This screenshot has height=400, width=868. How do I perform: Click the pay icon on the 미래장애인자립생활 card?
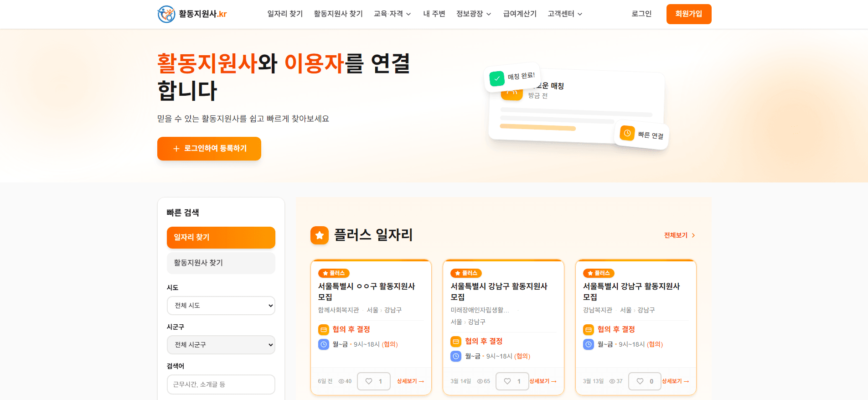456,341
